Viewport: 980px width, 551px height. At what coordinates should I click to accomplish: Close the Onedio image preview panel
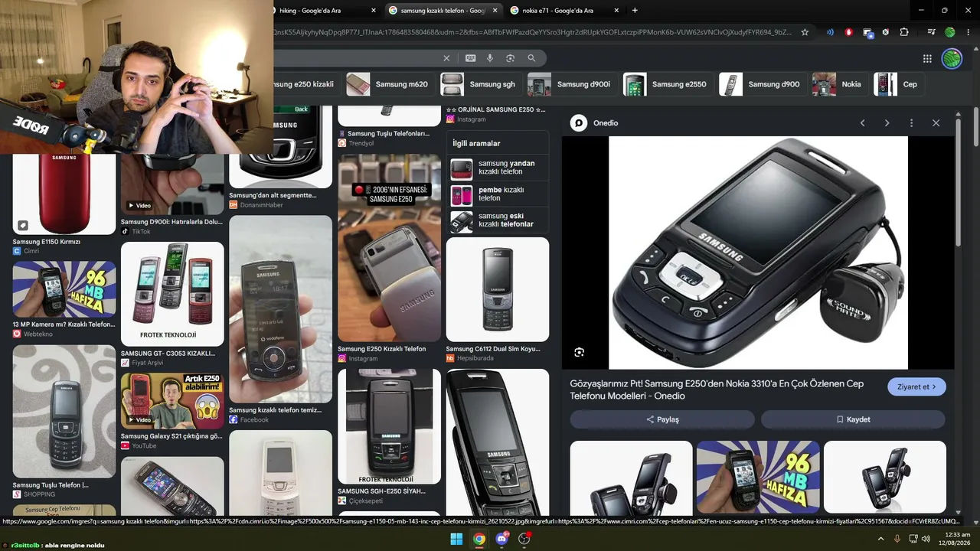[936, 123]
